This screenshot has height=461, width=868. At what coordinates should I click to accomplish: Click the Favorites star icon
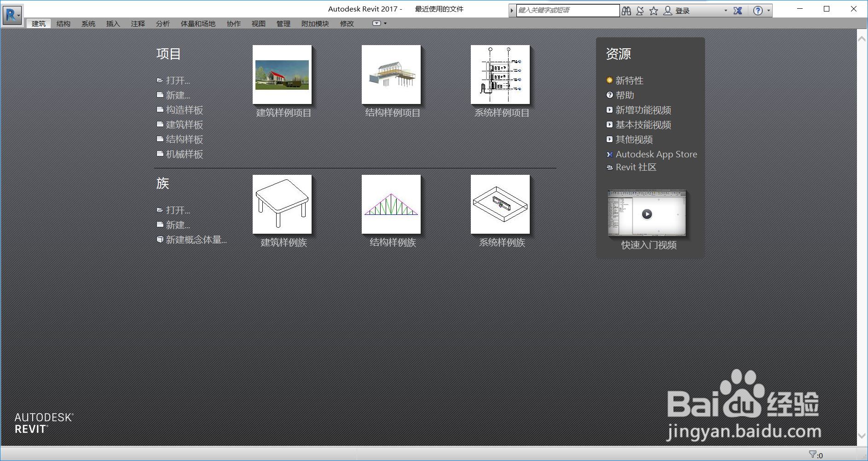pyautogui.click(x=654, y=11)
